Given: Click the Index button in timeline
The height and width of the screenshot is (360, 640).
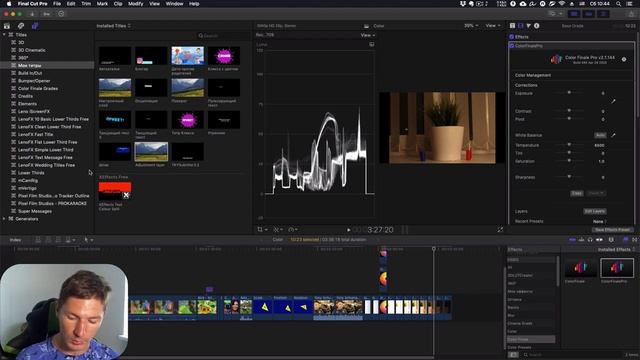Looking at the screenshot, I should 16,240.
